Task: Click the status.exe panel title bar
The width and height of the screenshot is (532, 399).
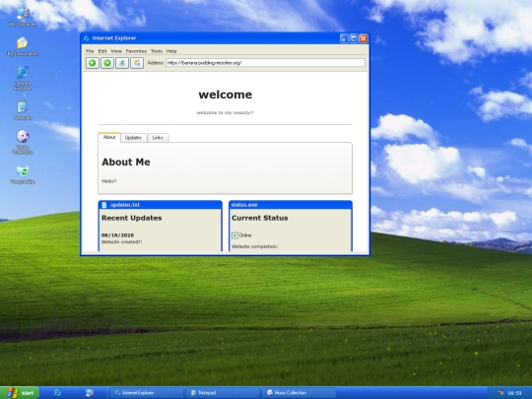Action: [x=291, y=205]
